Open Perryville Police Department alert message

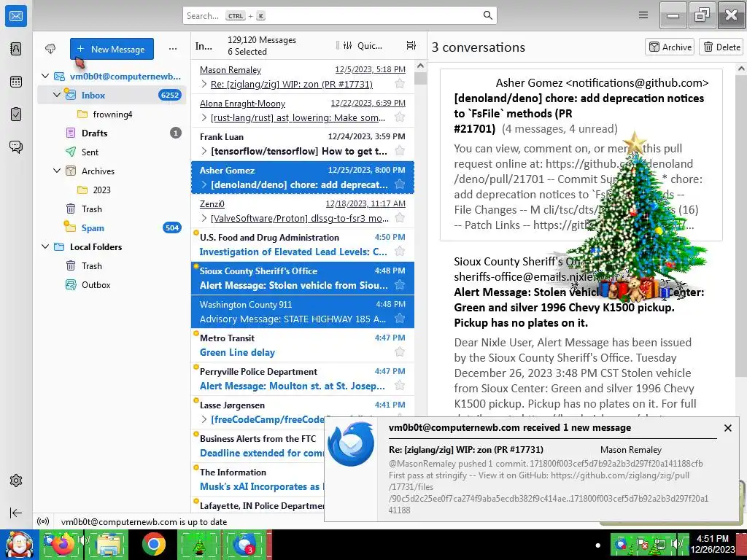coord(303,379)
